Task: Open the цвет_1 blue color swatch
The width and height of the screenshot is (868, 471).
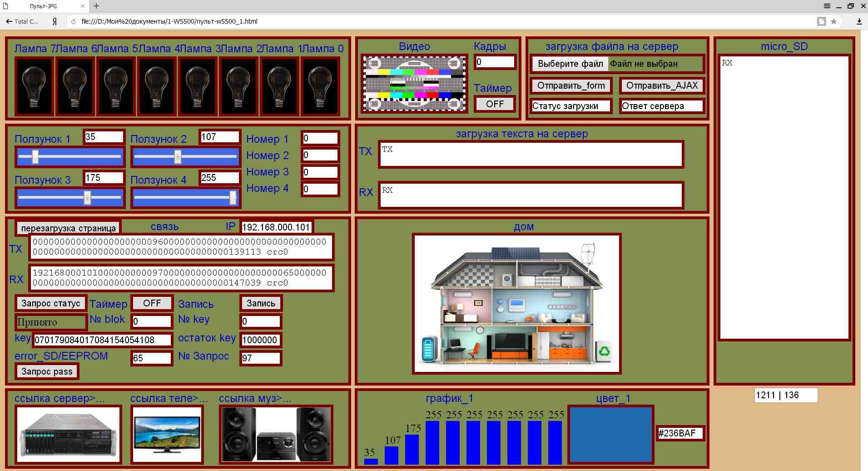Action: point(610,434)
